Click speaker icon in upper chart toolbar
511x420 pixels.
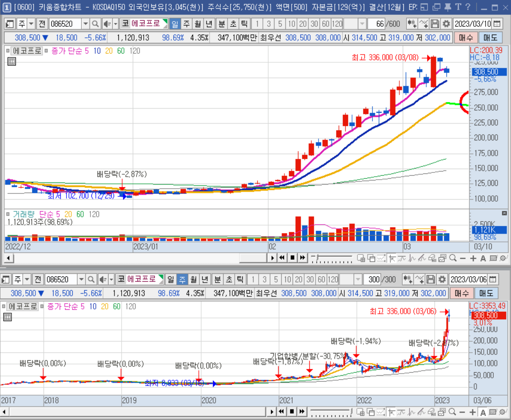tap(107, 24)
